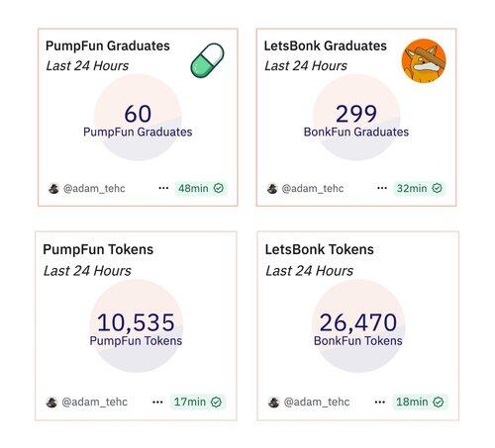The width and height of the screenshot is (495, 448).
Task: Open the three-dot menu on LetsBonk Tokens card
Action: pyautogui.click(x=380, y=402)
